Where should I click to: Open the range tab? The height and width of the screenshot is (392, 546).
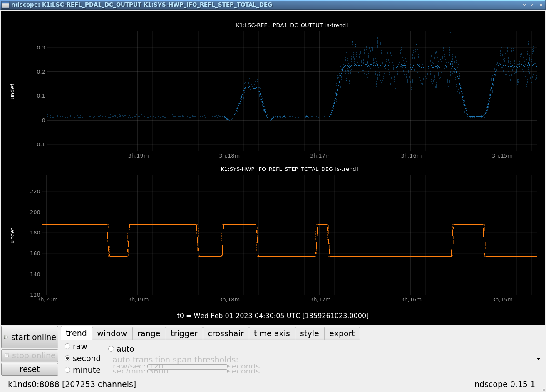(149, 333)
